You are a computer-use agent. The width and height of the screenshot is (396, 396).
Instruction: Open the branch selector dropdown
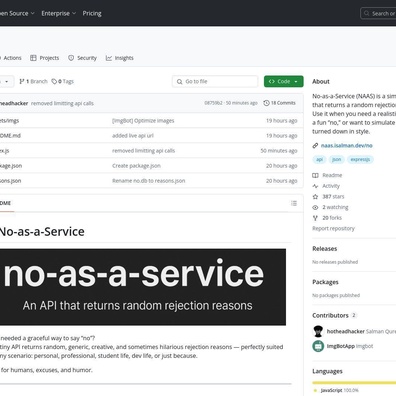click(6, 81)
